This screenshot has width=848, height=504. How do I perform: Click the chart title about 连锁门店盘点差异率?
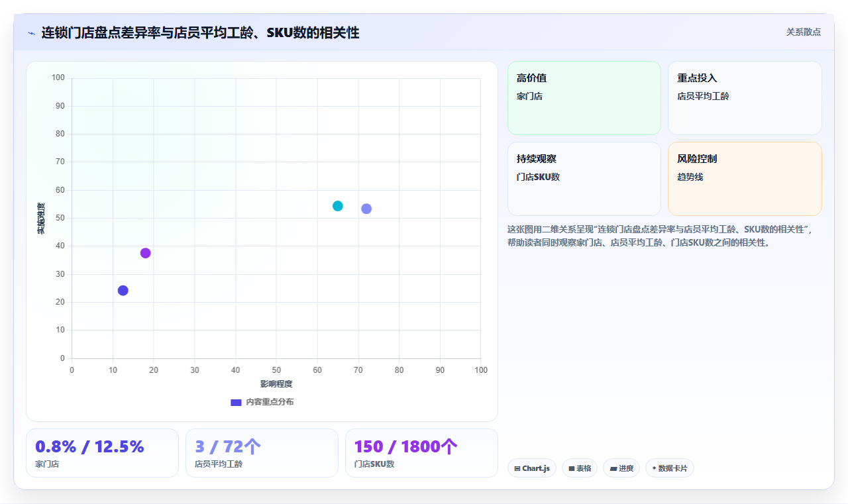[200, 32]
